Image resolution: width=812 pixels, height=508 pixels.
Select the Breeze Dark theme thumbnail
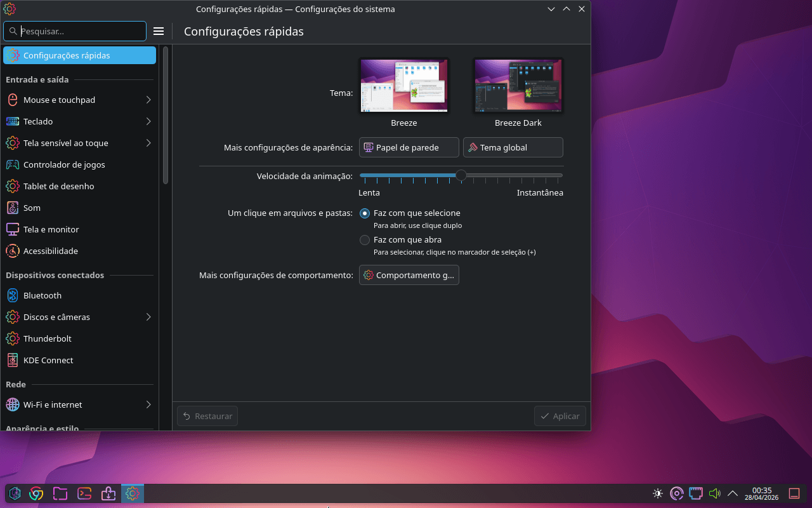tap(518, 85)
